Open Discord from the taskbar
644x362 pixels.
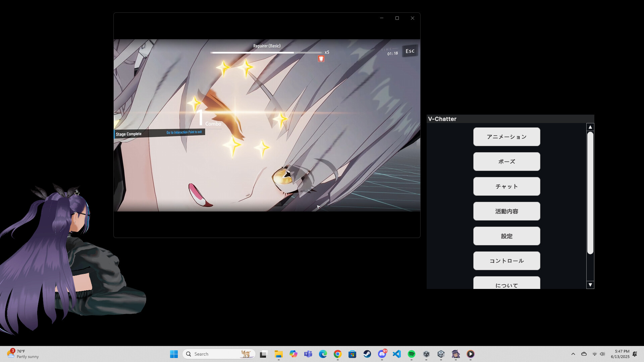[382, 354]
